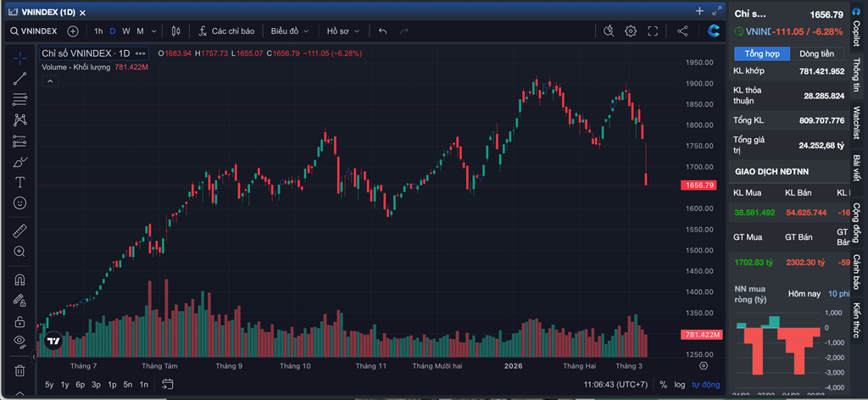The image size is (868, 400).
Task: Set chart range to 5y
Action: 49,385
